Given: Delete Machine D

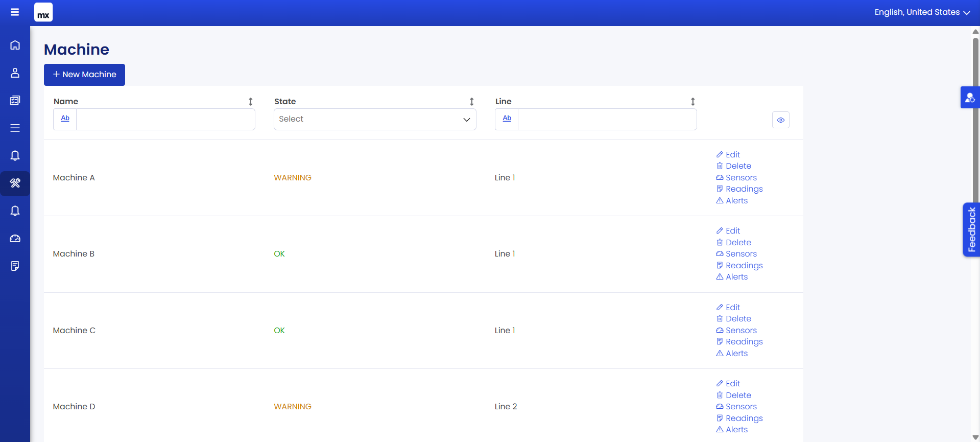Looking at the screenshot, I should pyautogui.click(x=734, y=396).
